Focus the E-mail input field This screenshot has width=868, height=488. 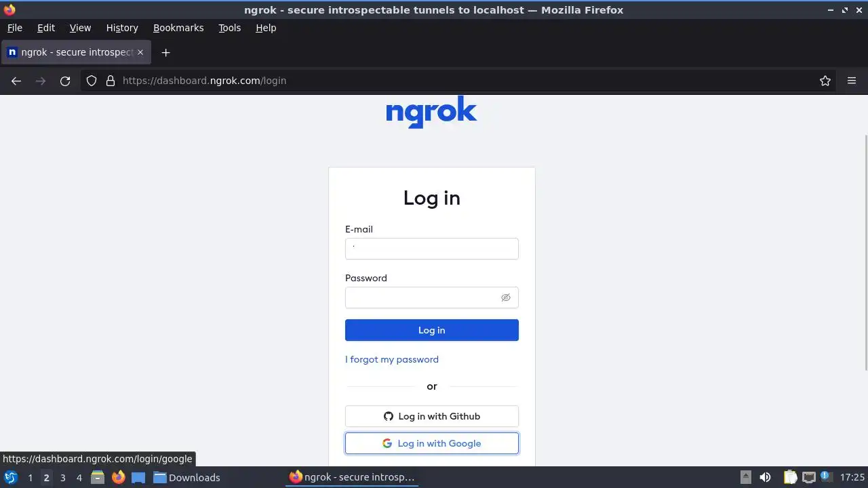432,249
